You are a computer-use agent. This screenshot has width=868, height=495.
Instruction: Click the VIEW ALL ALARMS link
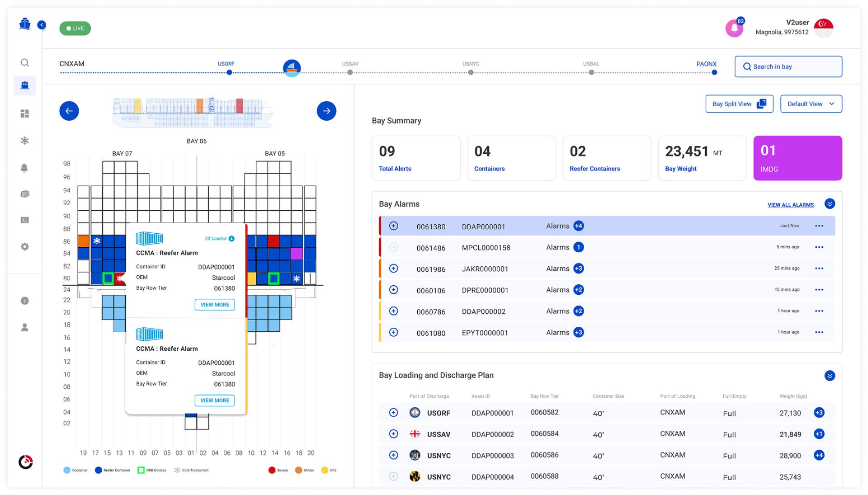[x=791, y=205]
